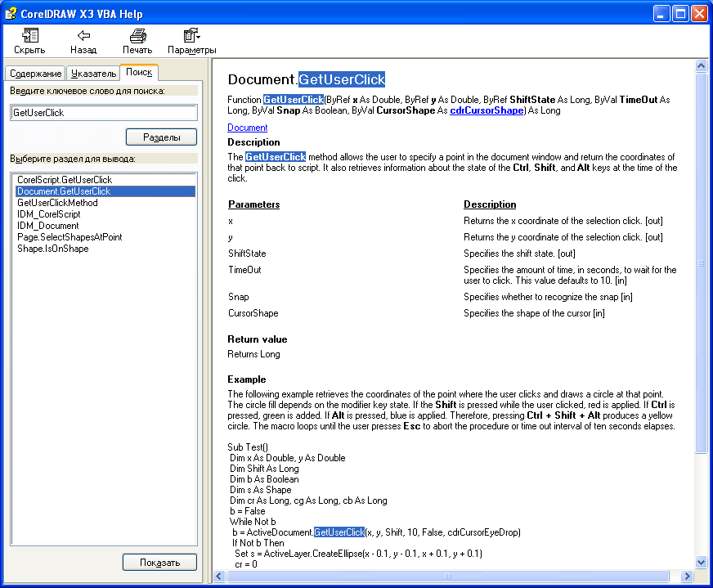The image size is (713, 588).
Task: Go back using the Назад arrow
Action: [83, 41]
